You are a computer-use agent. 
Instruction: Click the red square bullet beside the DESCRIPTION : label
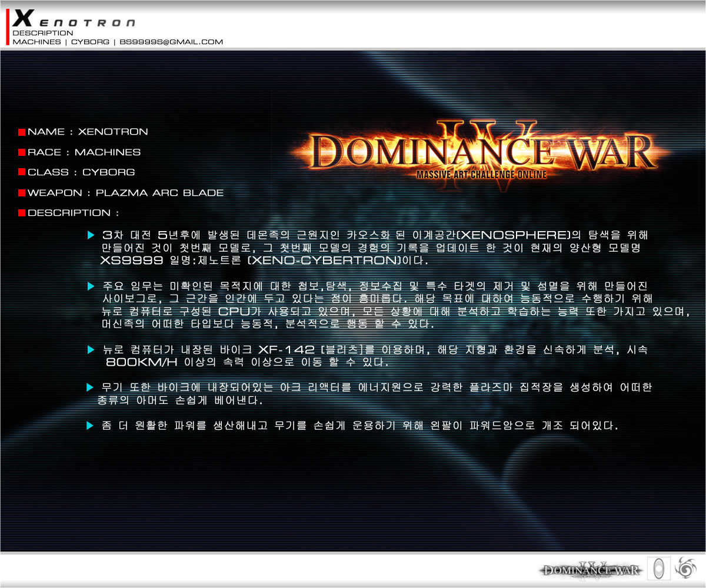tap(22, 213)
